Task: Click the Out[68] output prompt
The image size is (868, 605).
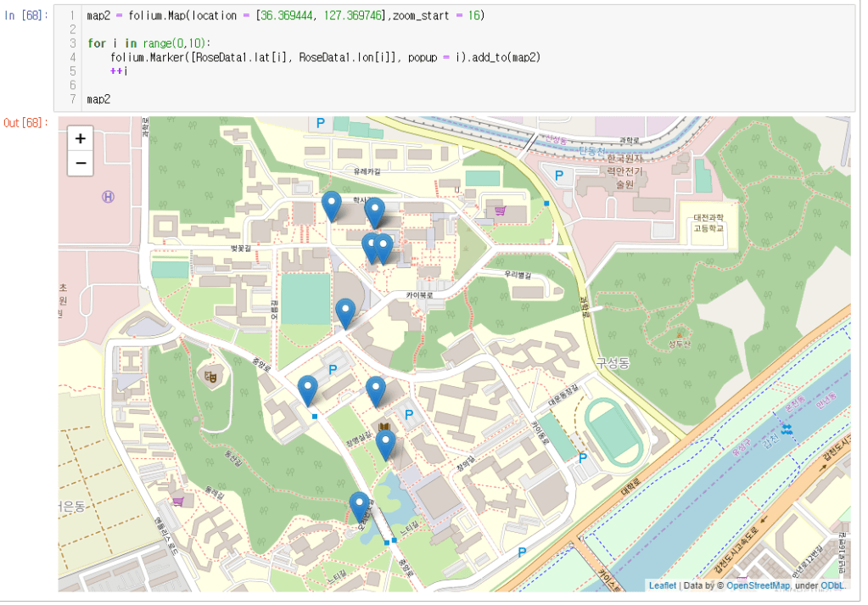Action: (x=25, y=123)
